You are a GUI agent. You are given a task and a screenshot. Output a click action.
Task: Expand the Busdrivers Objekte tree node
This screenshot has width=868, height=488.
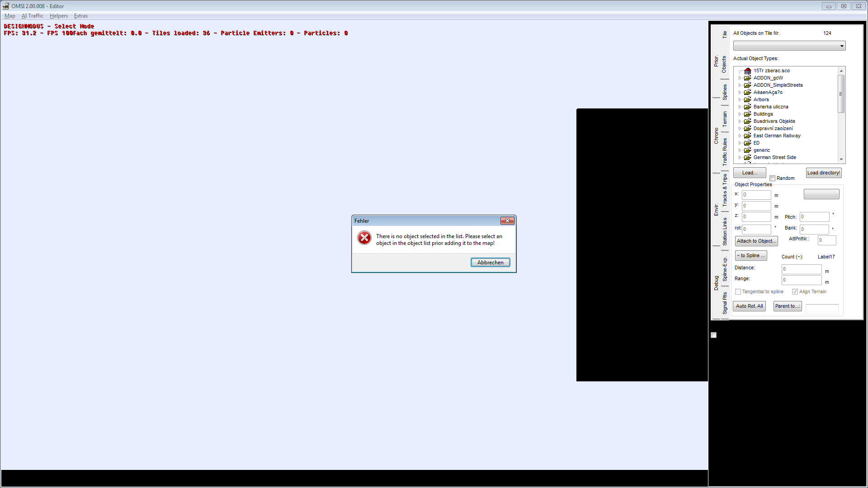pos(740,122)
